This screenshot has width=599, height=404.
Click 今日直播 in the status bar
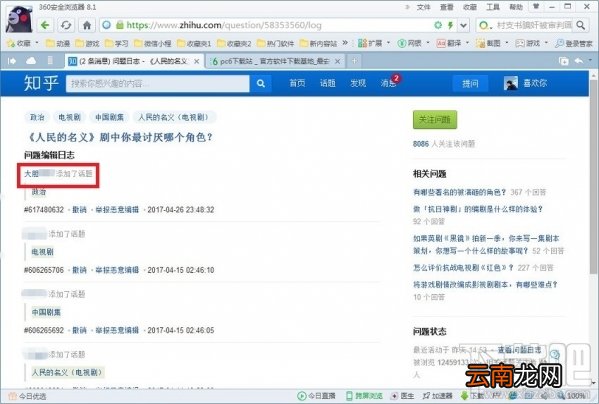(x=317, y=396)
